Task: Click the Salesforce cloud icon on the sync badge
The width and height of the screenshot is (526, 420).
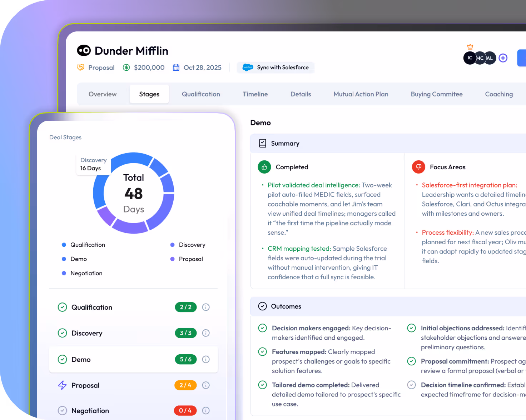Action: 249,67
